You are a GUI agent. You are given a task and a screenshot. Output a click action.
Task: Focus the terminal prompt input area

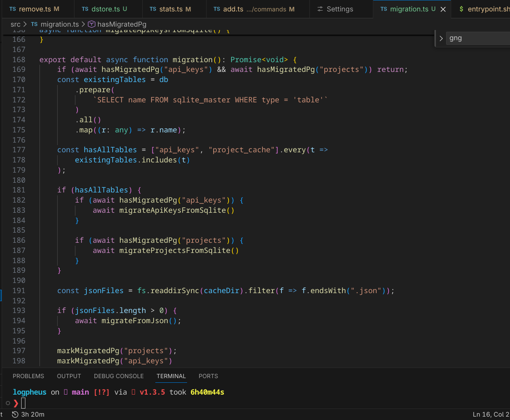pos(23,403)
